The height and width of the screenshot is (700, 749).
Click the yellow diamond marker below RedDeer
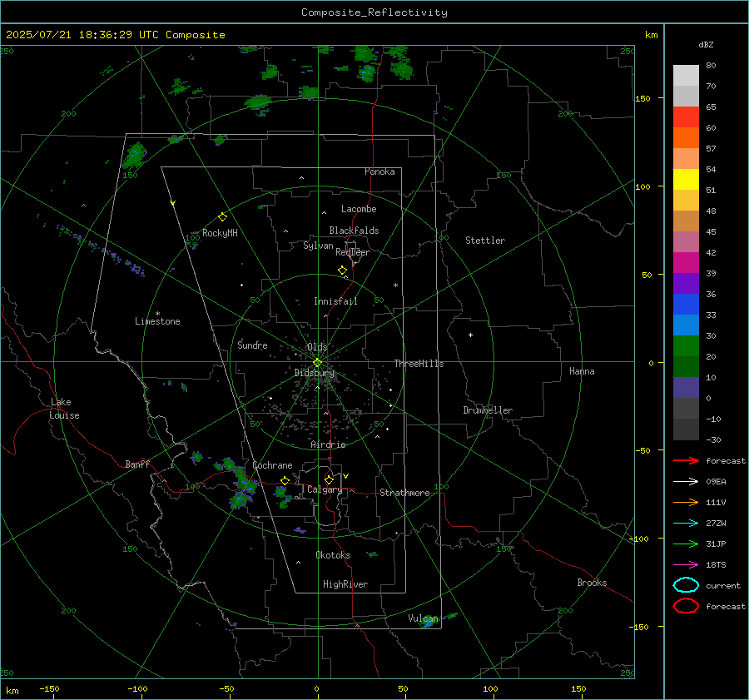tap(342, 271)
